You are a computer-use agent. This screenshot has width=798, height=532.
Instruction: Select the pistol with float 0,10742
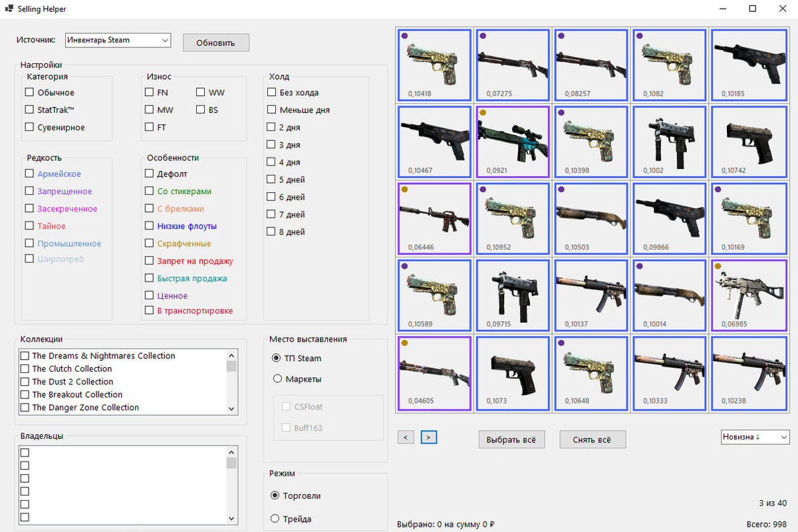pyautogui.click(x=748, y=142)
